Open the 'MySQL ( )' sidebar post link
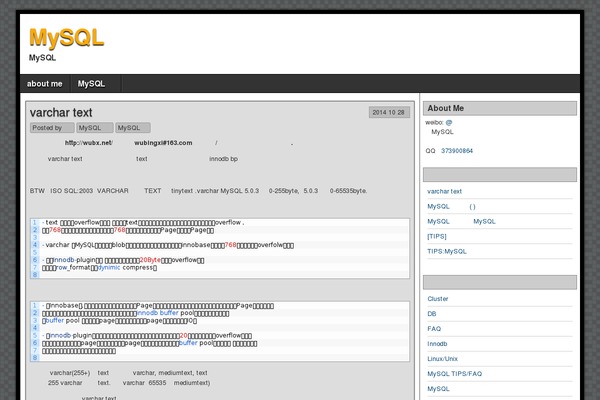 tap(451, 207)
